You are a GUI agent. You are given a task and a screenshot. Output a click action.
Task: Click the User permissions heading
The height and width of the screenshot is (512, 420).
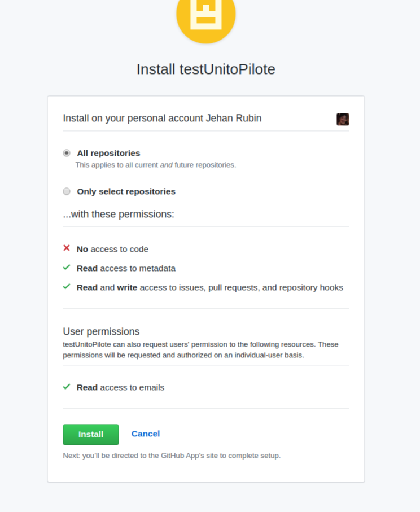[x=101, y=331]
